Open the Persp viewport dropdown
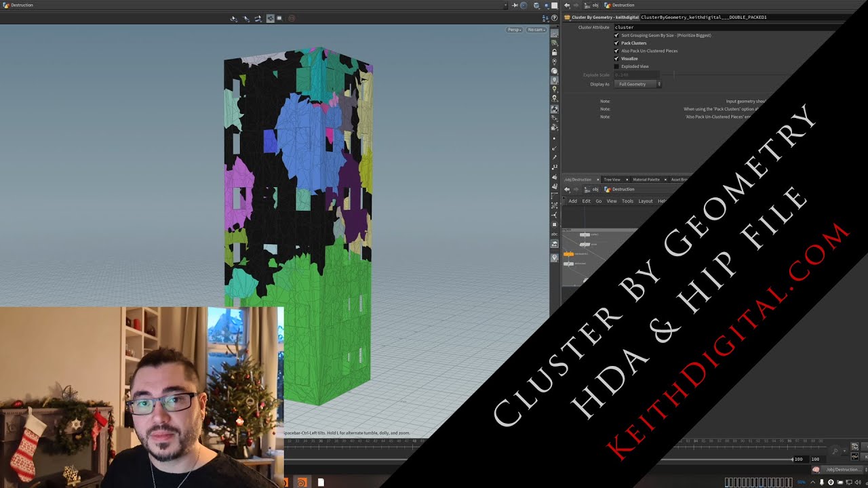Viewport: 868px width, 488px height. (515, 30)
